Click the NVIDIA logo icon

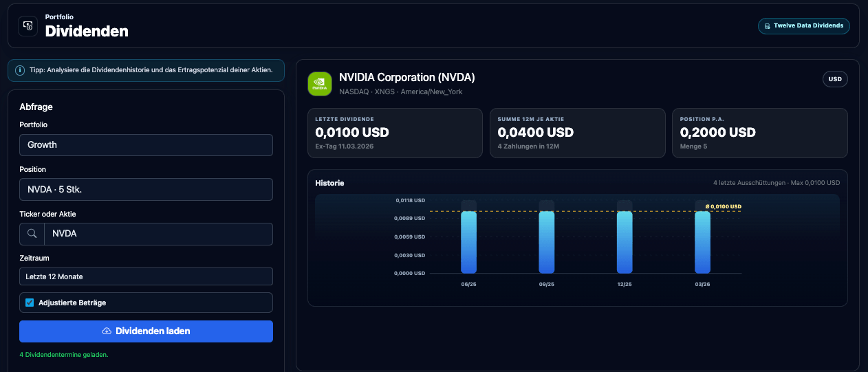(319, 84)
